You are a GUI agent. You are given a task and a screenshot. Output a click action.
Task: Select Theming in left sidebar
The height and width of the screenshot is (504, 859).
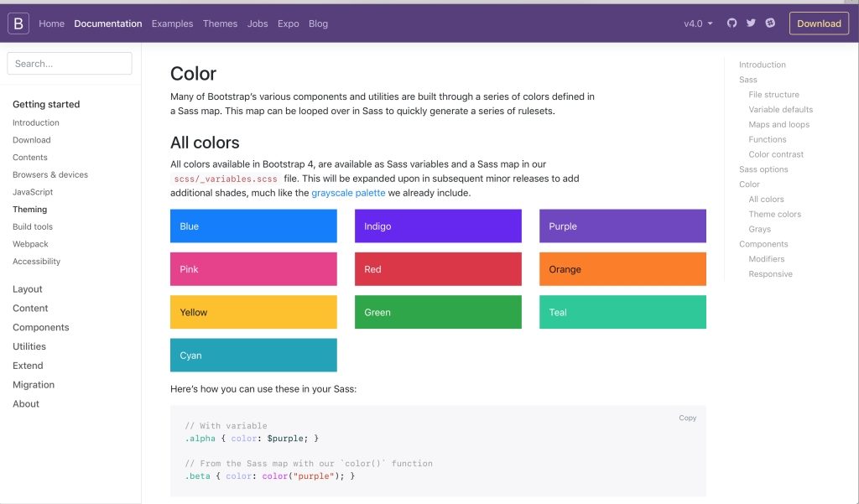29,210
